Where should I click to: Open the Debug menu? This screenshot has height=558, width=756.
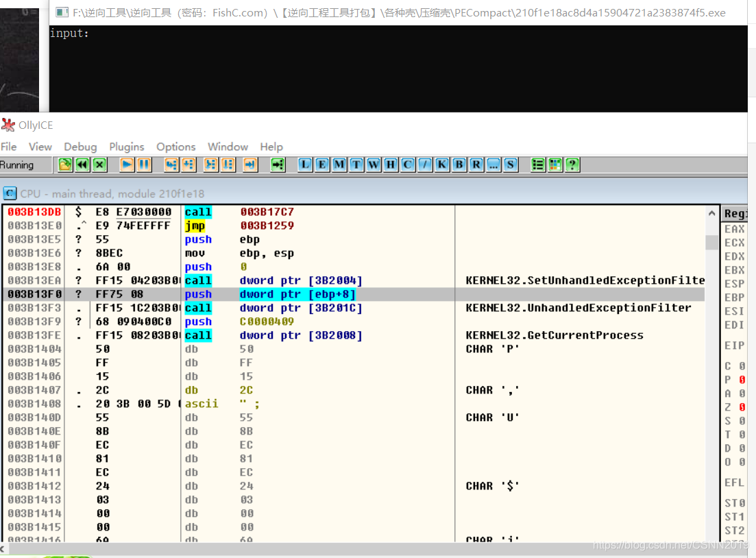point(80,147)
